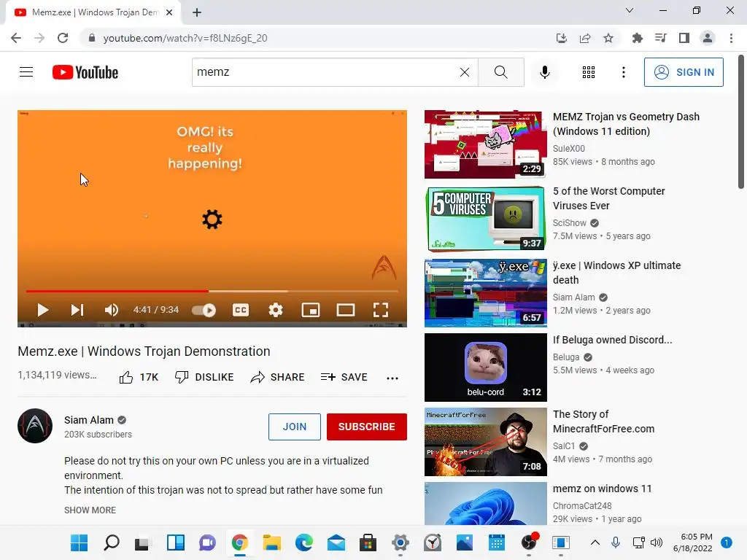Screen dimensions: 747x560
Task: Open more actions ellipsis below video
Action: [392, 378]
